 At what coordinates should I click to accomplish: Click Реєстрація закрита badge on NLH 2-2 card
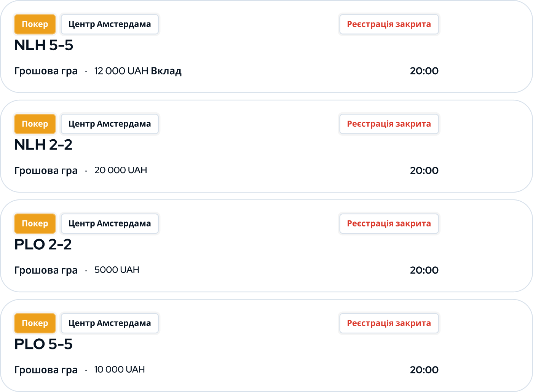tap(389, 124)
